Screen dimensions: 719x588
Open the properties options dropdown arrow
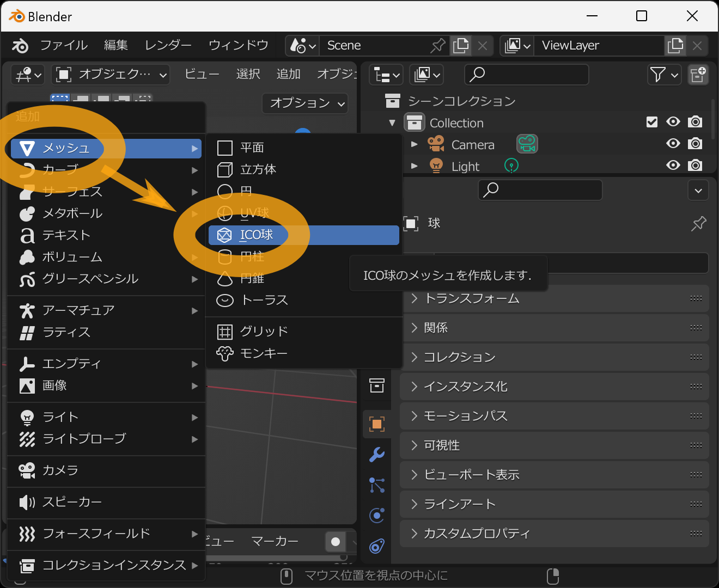(698, 191)
